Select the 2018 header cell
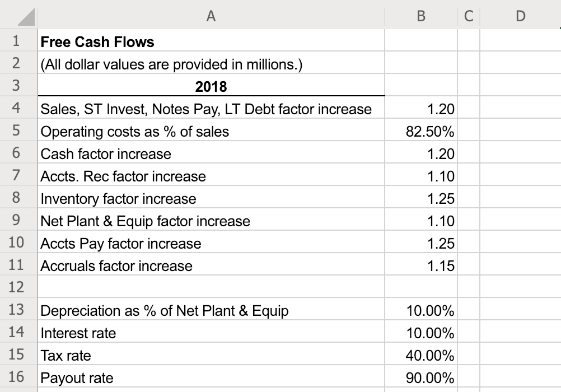The height and width of the screenshot is (392, 561). (x=211, y=86)
